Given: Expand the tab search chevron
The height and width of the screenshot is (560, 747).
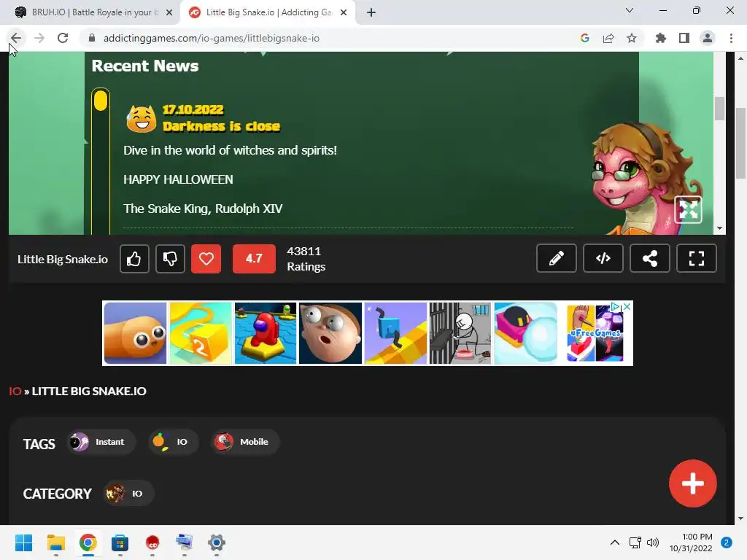Looking at the screenshot, I should [x=630, y=10].
